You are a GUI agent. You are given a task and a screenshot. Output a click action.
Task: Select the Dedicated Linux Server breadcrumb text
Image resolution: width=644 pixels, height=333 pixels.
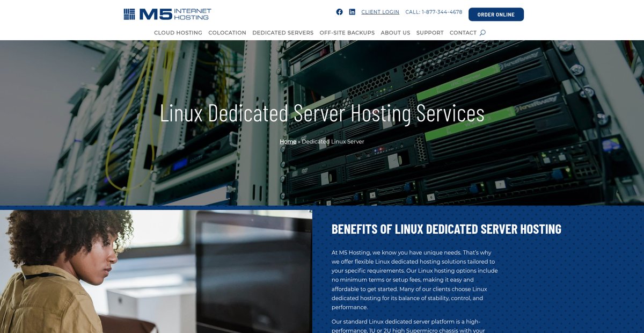333,142
